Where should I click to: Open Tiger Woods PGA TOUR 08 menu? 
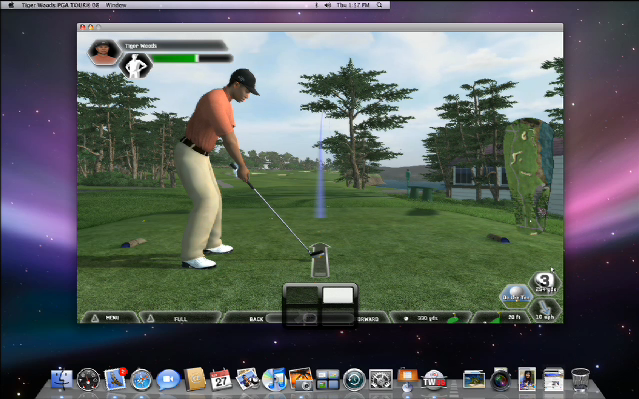tap(60, 5)
